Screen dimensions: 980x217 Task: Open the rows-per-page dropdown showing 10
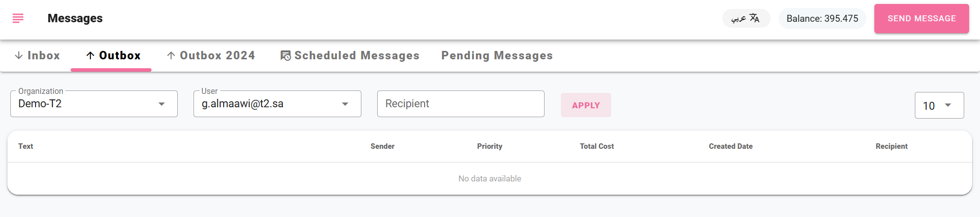tap(939, 105)
